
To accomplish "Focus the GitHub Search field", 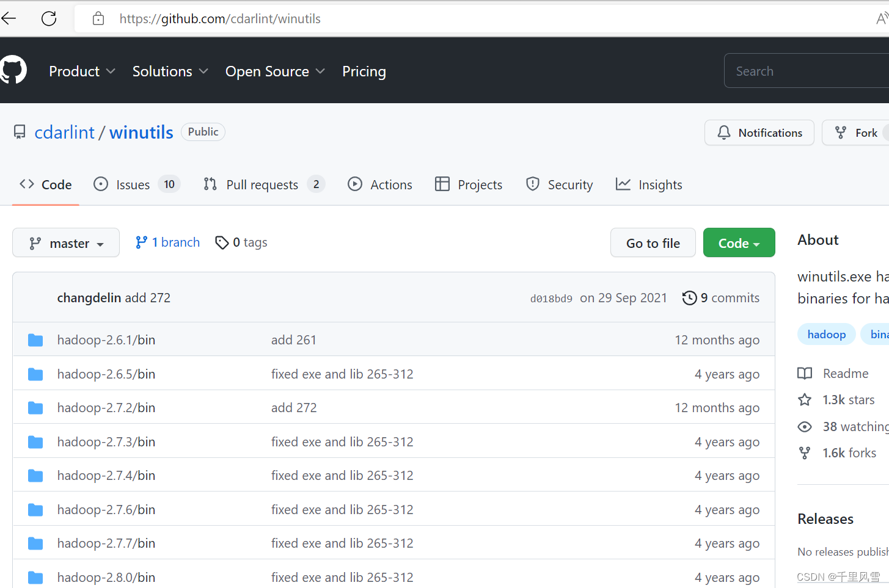I will (807, 71).
